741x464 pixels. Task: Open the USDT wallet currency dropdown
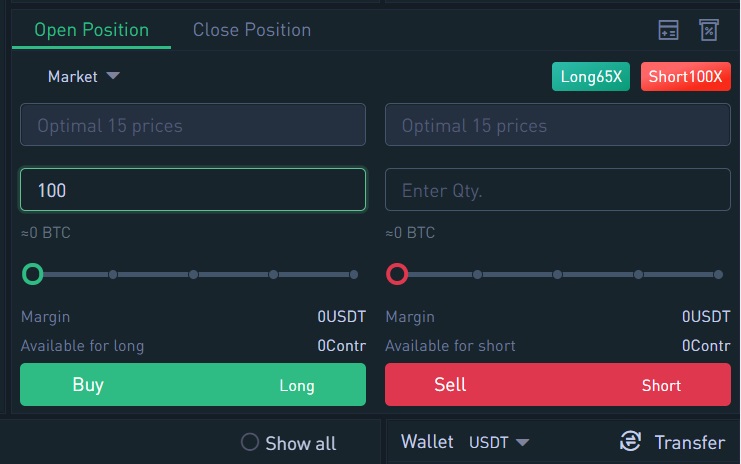click(499, 442)
